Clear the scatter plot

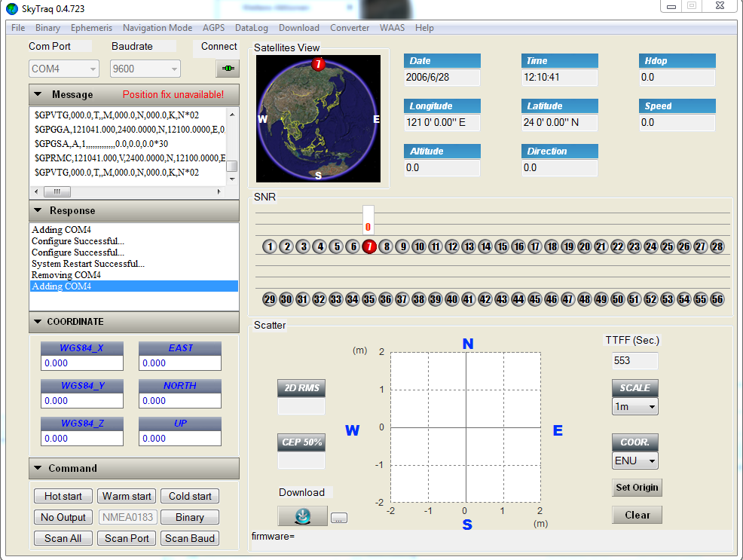637,515
